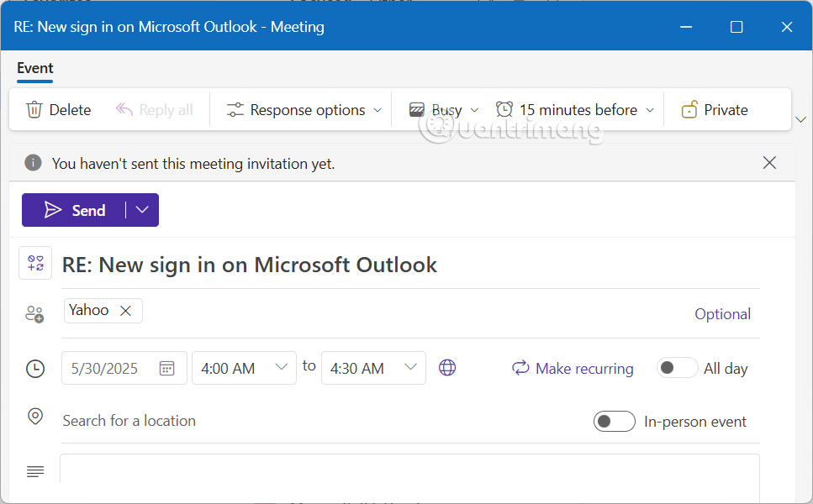Screen dimensions: 813x504
Task: Switch to the Event tab
Action: pos(34,69)
